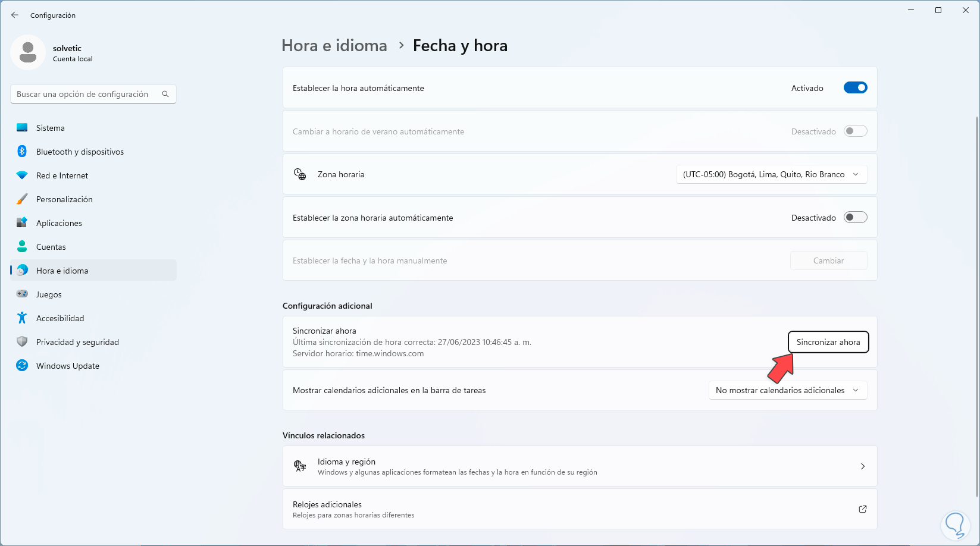Expand the additional calendars dropdown
This screenshot has height=546, width=980.
[x=787, y=390]
